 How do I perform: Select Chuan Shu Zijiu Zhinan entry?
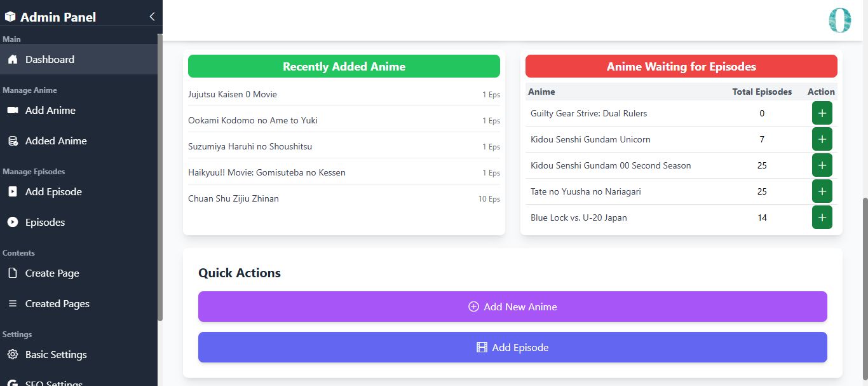click(x=233, y=199)
